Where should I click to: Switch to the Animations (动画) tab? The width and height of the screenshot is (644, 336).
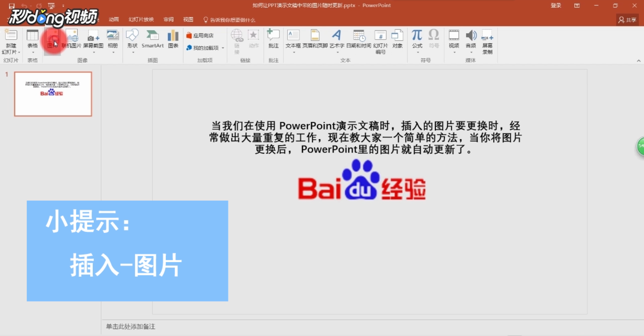[114, 19]
